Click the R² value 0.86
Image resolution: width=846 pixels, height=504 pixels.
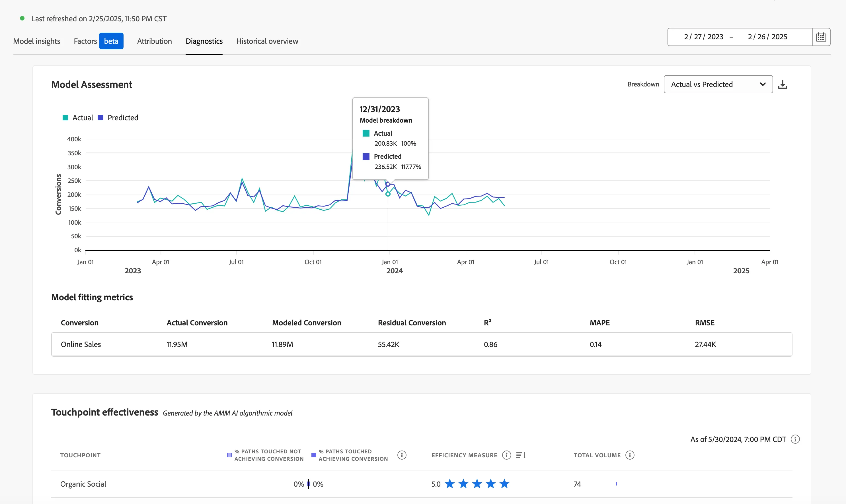(490, 344)
